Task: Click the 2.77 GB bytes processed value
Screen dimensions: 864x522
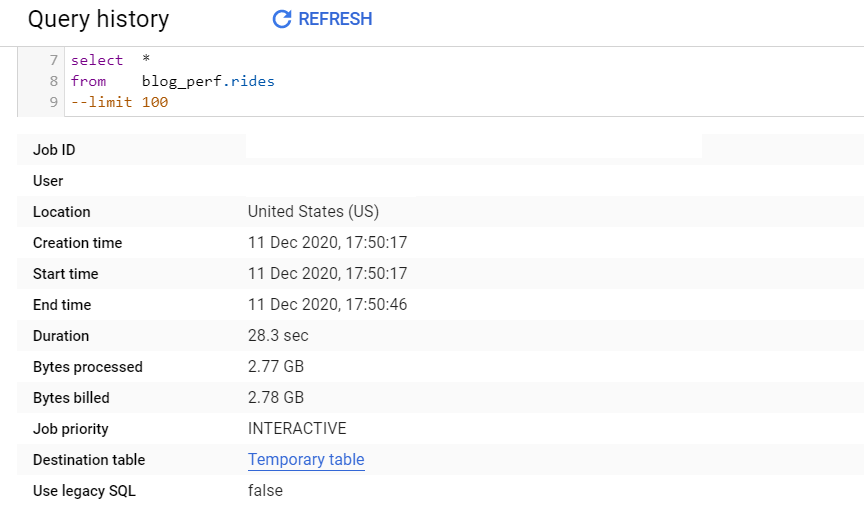Action: [x=275, y=367]
